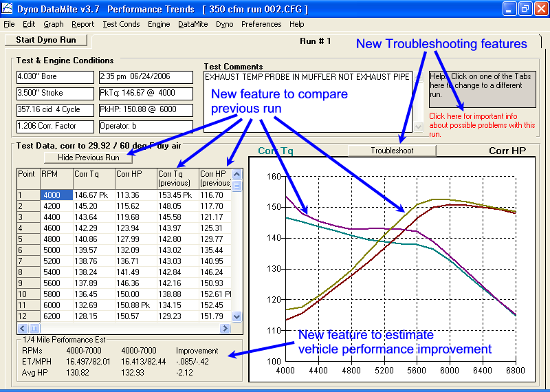Click the 1.206 Corr. Factor field

(55, 127)
